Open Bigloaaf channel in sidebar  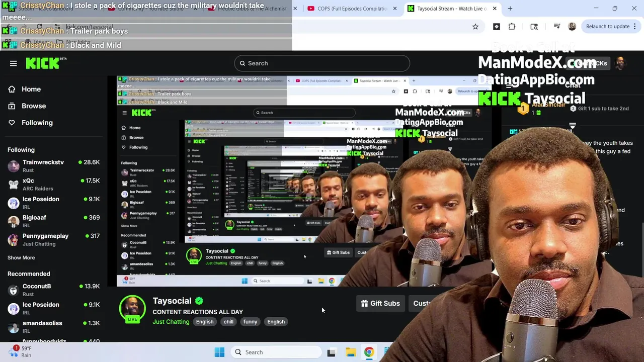(x=54, y=221)
